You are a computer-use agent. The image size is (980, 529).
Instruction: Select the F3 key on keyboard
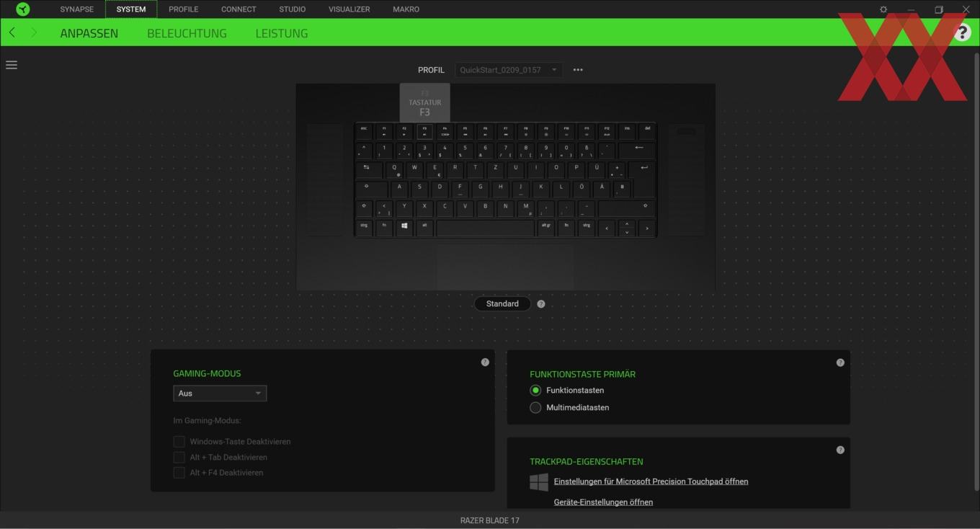(424, 130)
